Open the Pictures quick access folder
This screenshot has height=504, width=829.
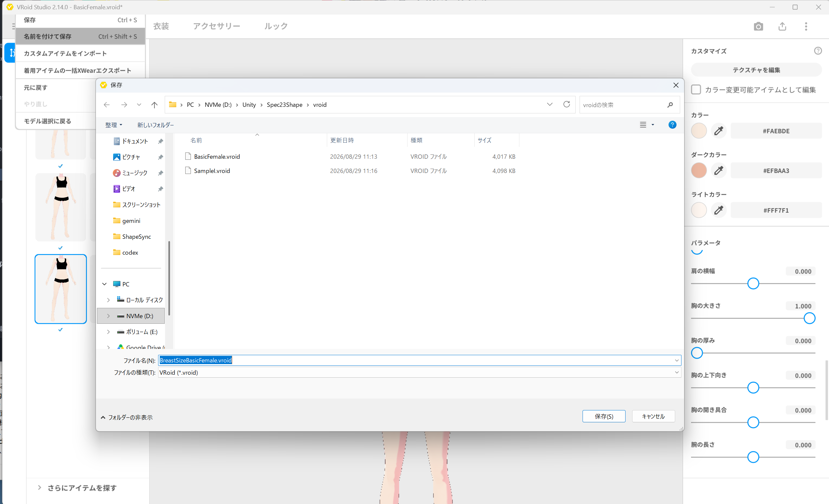tap(131, 157)
